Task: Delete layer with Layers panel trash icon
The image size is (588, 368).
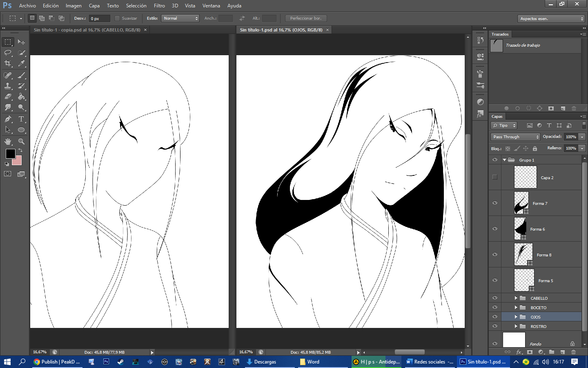Action: pos(573,352)
